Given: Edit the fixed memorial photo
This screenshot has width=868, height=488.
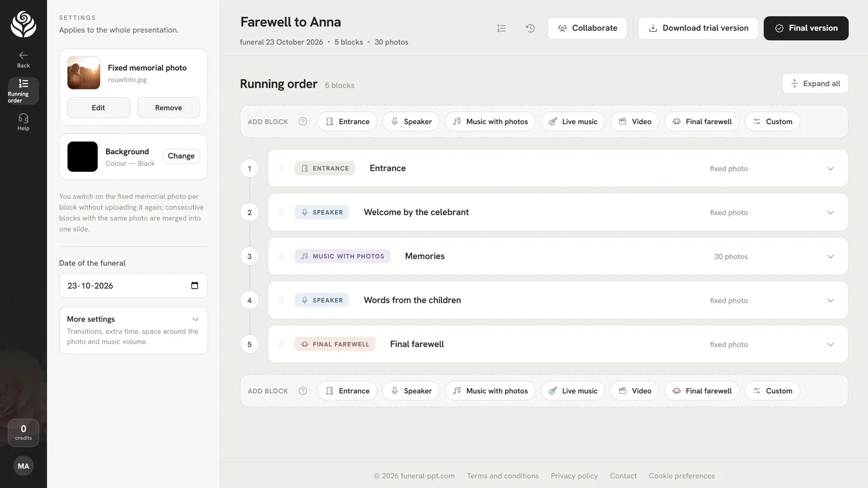Looking at the screenshot, I should 98,107.
